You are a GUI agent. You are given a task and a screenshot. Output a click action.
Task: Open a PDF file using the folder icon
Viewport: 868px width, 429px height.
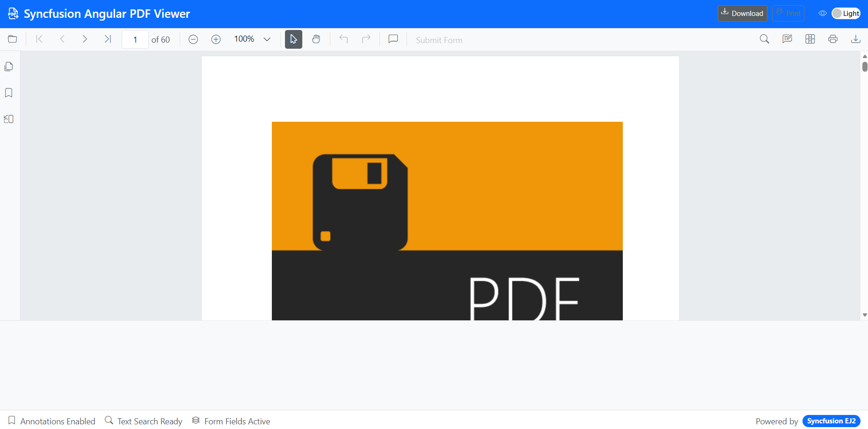pyautogui.click(x=13, y=39)
